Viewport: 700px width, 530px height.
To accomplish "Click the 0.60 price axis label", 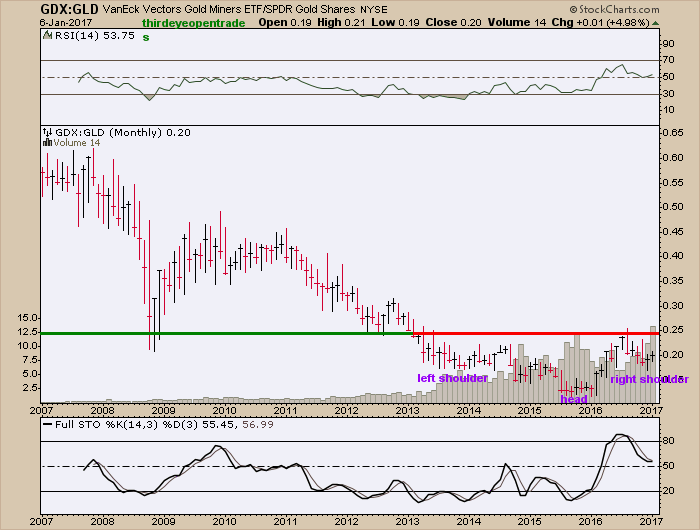I will coord(673,158).
